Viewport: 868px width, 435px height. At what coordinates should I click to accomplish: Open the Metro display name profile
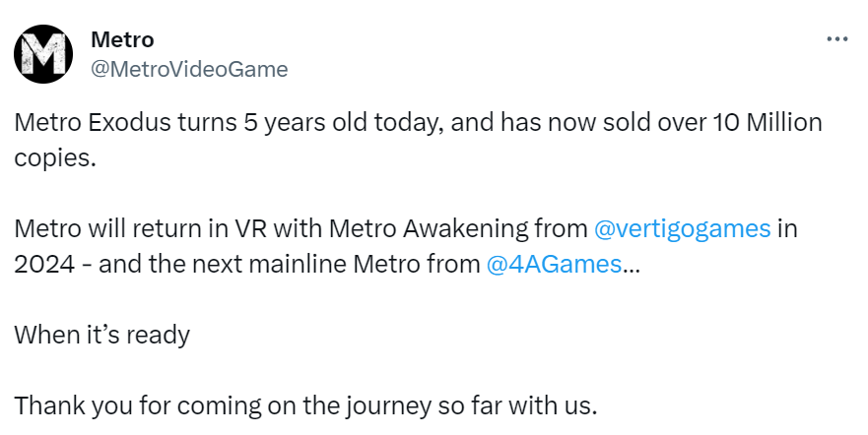pos(122,39)
